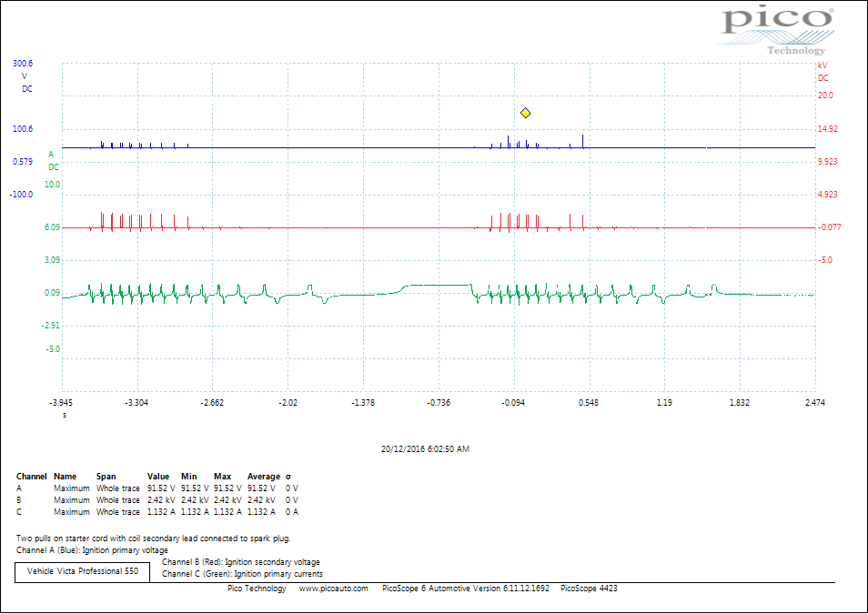Screen dimensions: 868x614
Task: Click the 1.832 time axis label
Action: [x=740, y=402]
